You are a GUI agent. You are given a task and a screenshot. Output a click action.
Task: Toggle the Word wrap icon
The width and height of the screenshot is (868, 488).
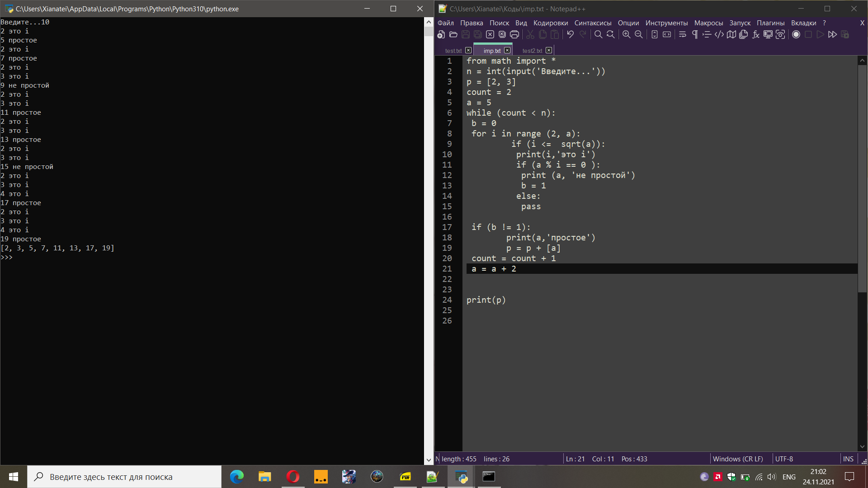[x=683, y=35]
